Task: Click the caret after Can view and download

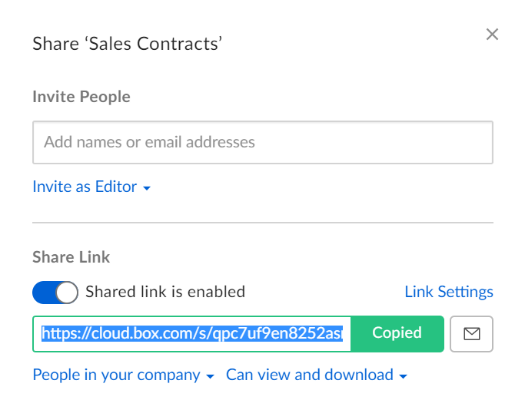Action: [403, 377]
